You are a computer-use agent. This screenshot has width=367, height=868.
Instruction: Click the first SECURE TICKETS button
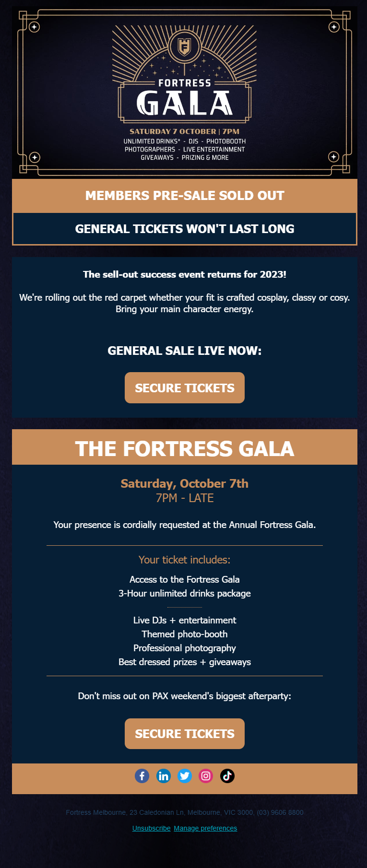point(185,388)
